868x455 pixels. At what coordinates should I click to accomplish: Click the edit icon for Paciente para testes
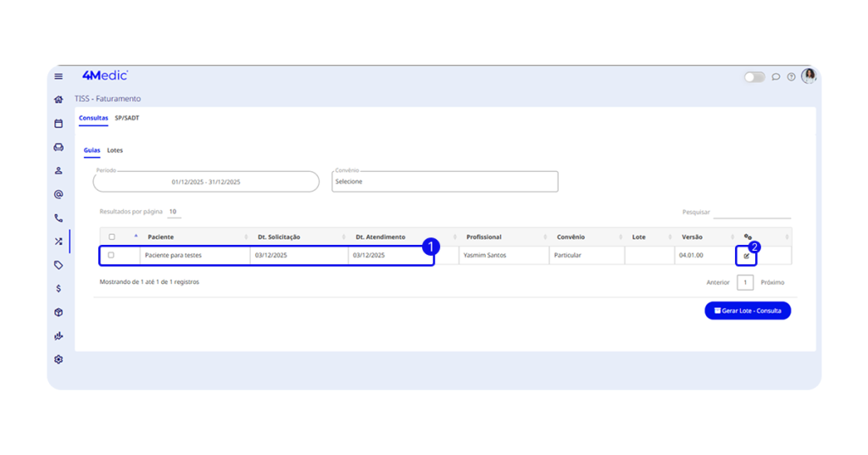747,255
